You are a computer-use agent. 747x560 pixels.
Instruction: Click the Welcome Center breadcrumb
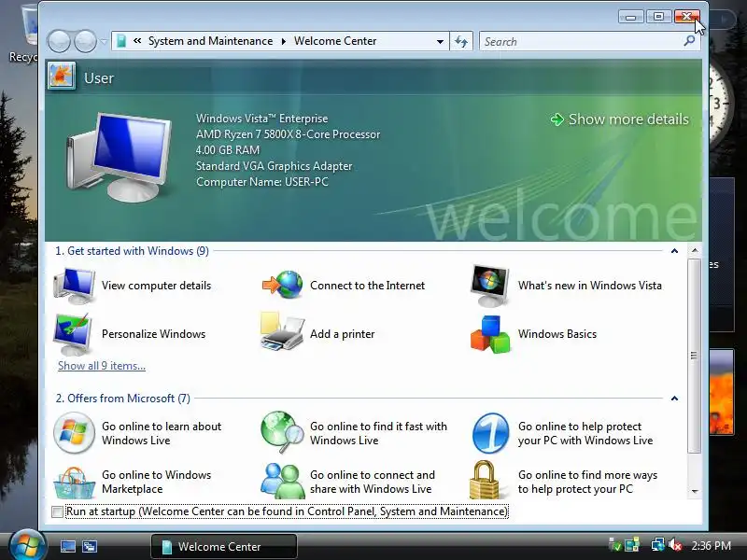point(335,41)
